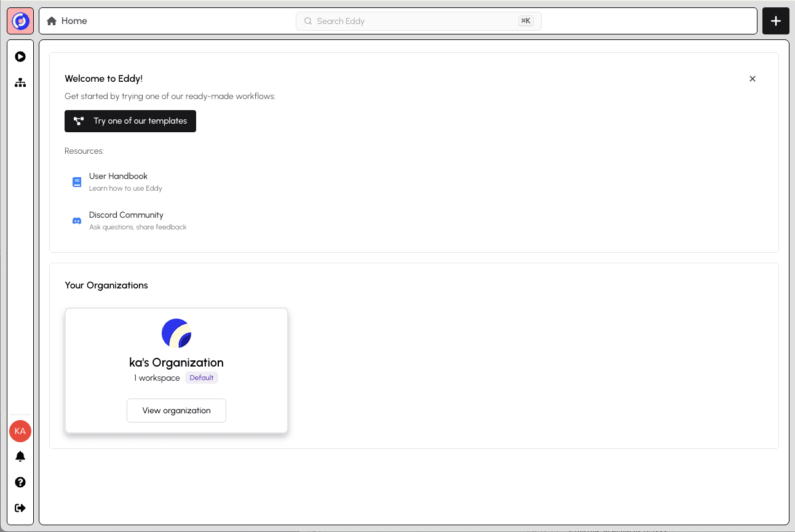Screen dimensions: 795x532
Task: Open your KA profile avatar
Action: click(x=20, y=431)
